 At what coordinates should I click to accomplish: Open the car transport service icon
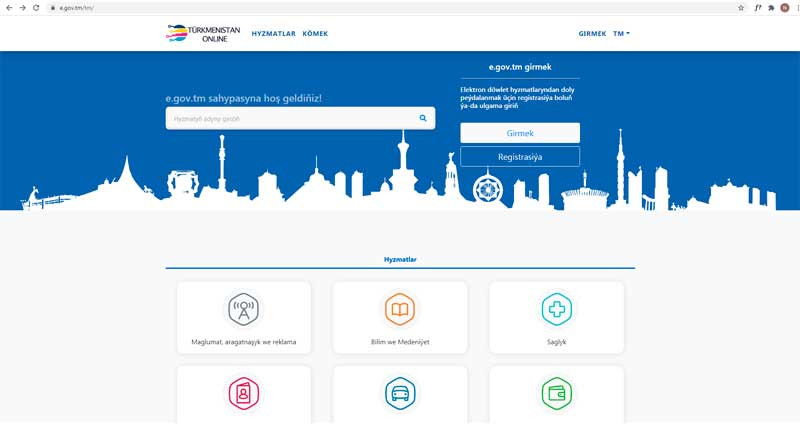400,393
